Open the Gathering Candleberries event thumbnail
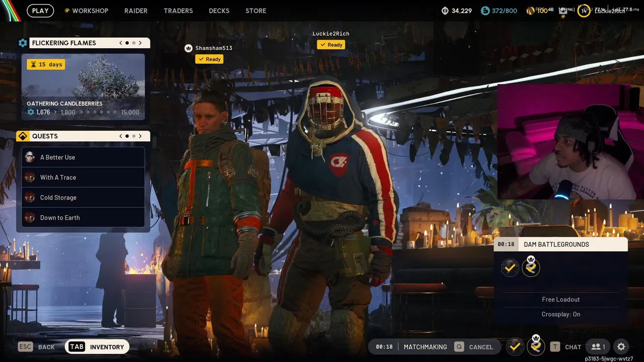This screenshot has height=362, width=644. (83, 87)
